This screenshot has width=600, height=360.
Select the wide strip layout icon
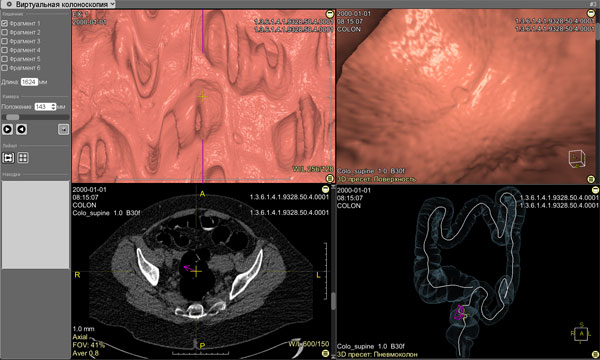pos(8,158)
